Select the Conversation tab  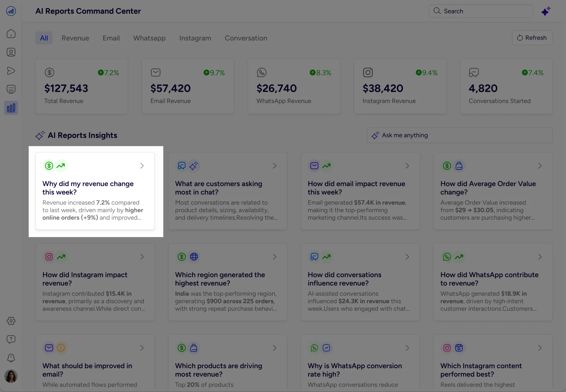coord(246,38)
